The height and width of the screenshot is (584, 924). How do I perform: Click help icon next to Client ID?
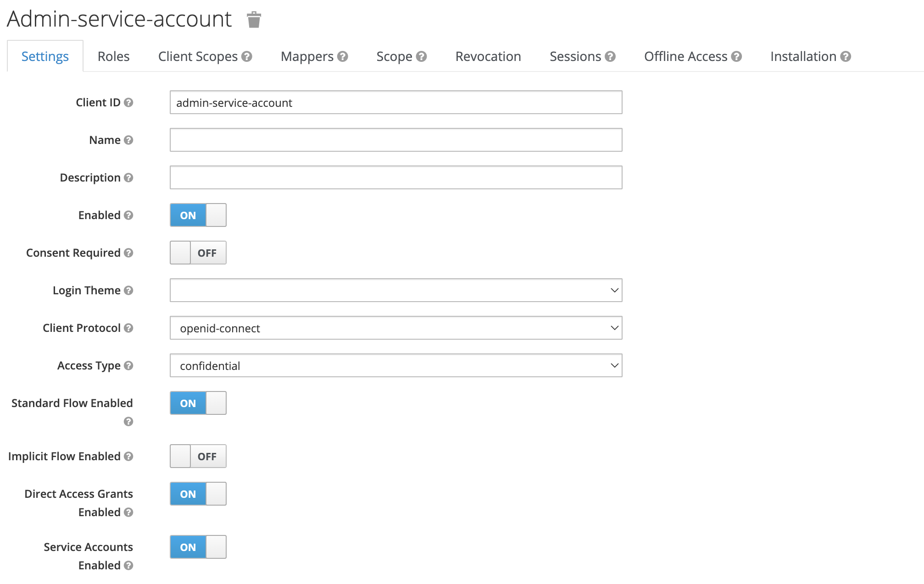coord(128,102)
